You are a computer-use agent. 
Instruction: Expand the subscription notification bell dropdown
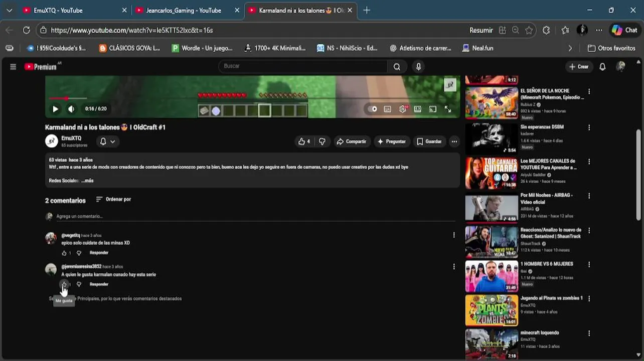tap(107, 141)
